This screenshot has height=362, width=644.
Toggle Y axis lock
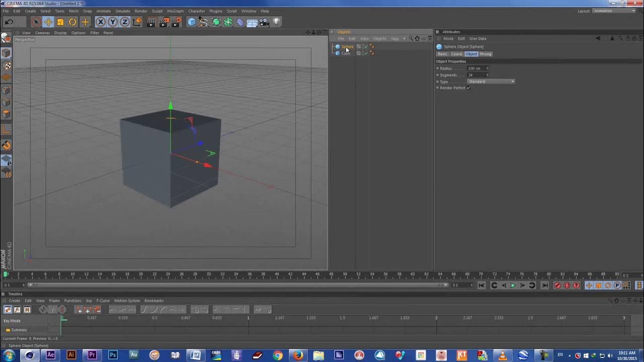pyautogui.click(x=113, y=22)
